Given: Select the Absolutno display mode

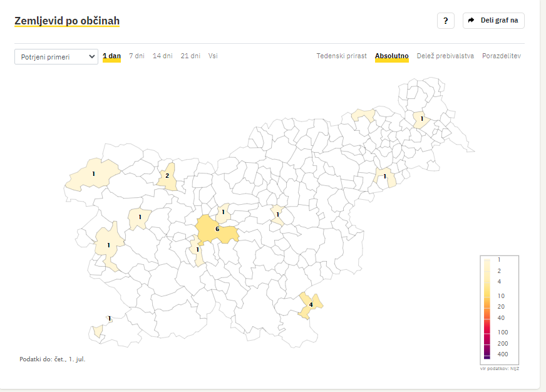Looking at the screenshot, I should 391,56.
